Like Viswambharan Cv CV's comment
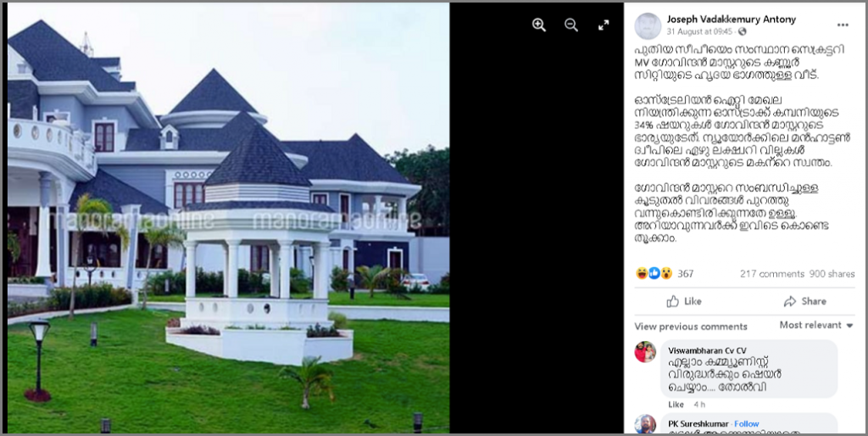 [x=676, y=405]
